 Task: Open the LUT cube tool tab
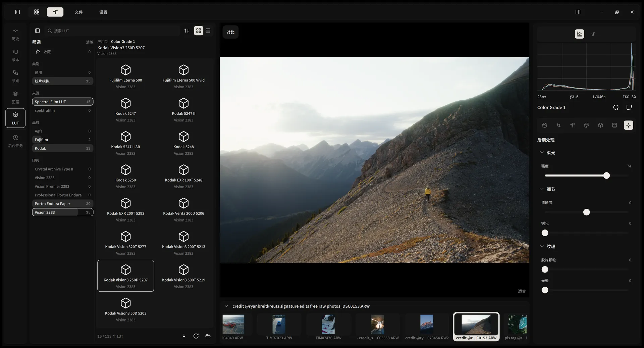(x=600, y=125)
